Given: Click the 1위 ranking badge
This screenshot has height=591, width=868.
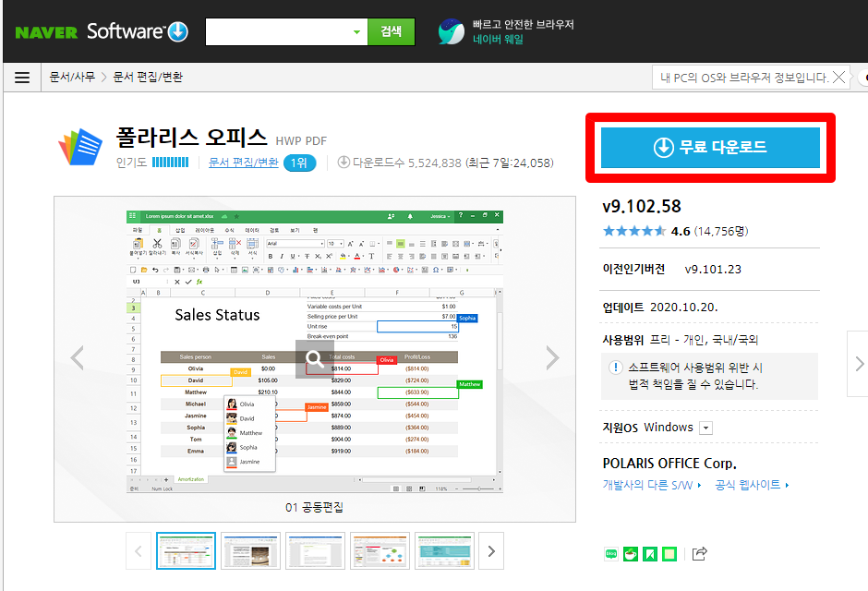Looking at the screenshot, I should (x=299, y=163).
